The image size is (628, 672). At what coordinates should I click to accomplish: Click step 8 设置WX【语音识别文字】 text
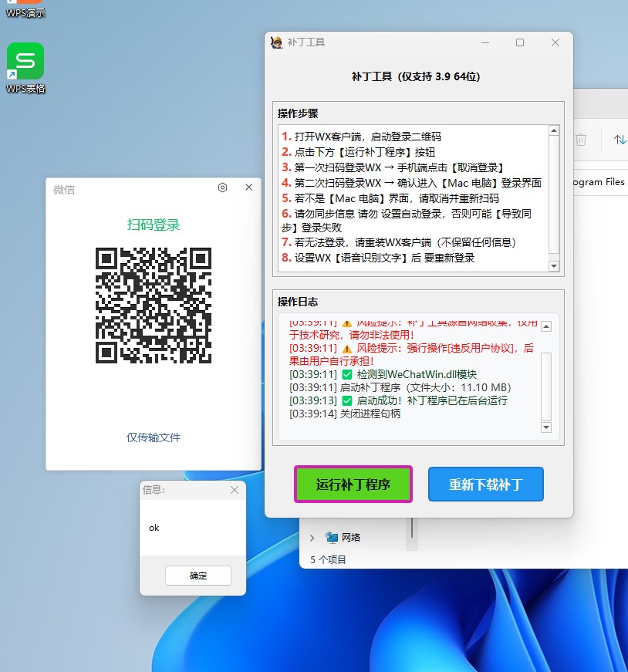pyautogui.click(x=378, y=258)
